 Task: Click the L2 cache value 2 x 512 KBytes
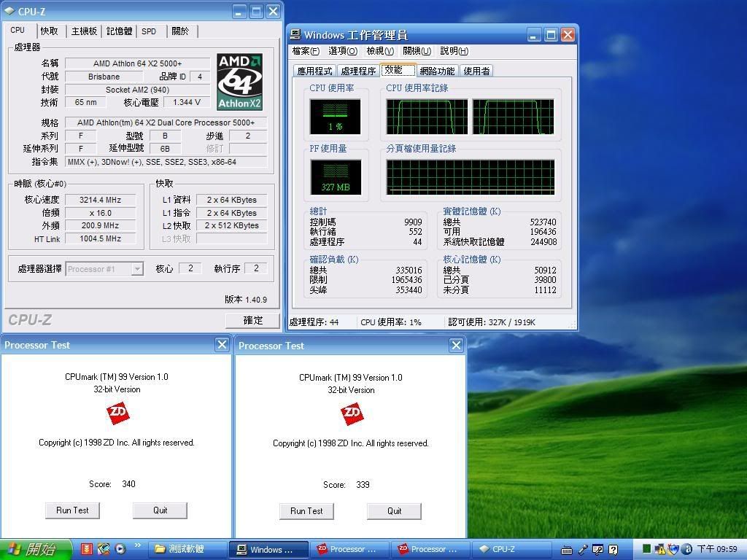[231, 226]
